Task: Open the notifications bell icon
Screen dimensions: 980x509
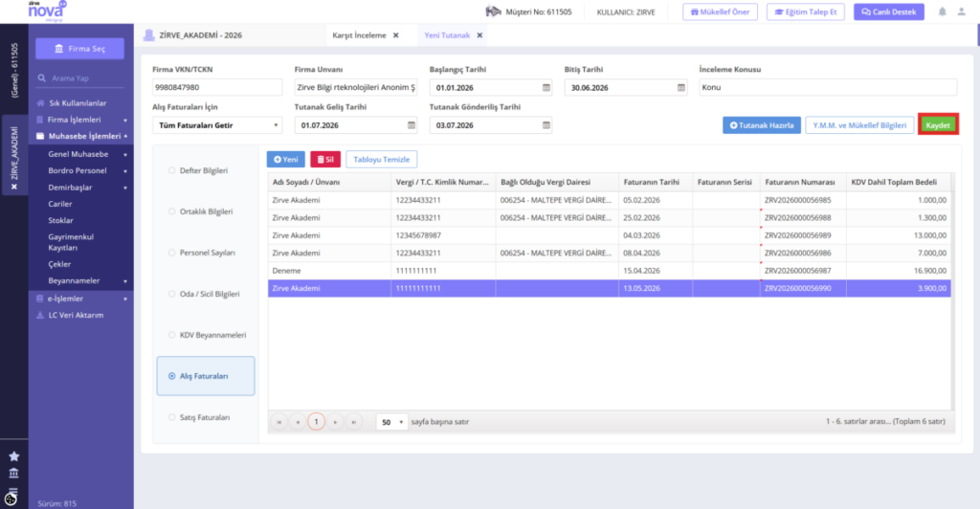Action: click(942, 11)
